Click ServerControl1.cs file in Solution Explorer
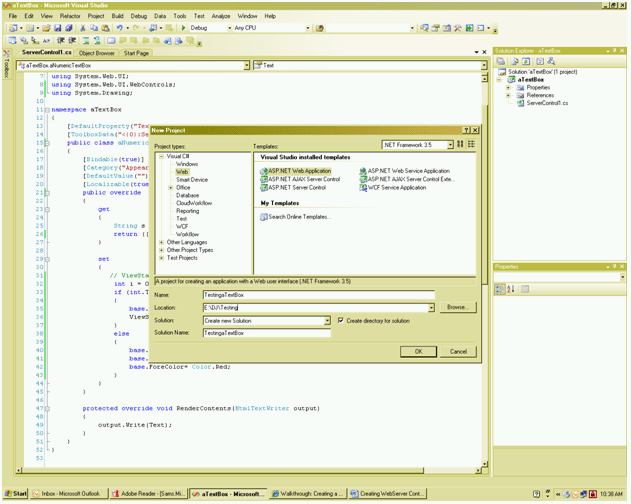 (547, 103)
